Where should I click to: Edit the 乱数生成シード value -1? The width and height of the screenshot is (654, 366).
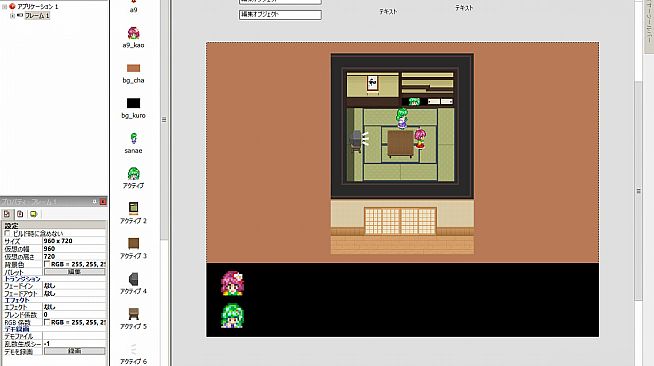(74, 343)
